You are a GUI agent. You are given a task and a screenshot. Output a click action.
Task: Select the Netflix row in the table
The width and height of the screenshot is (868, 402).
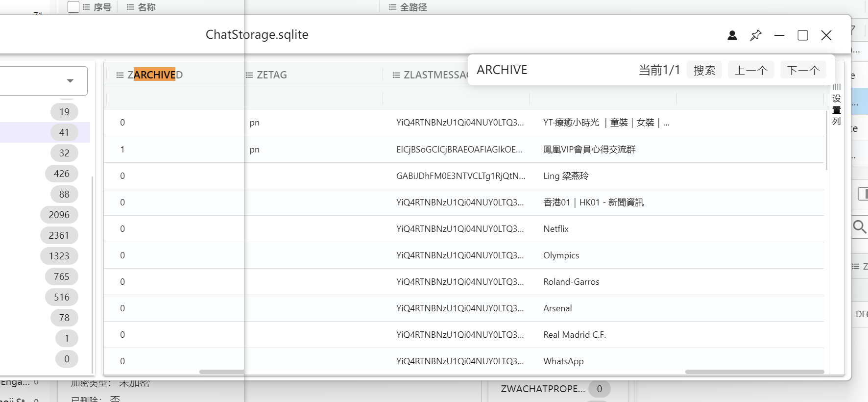tap(556, 229)
